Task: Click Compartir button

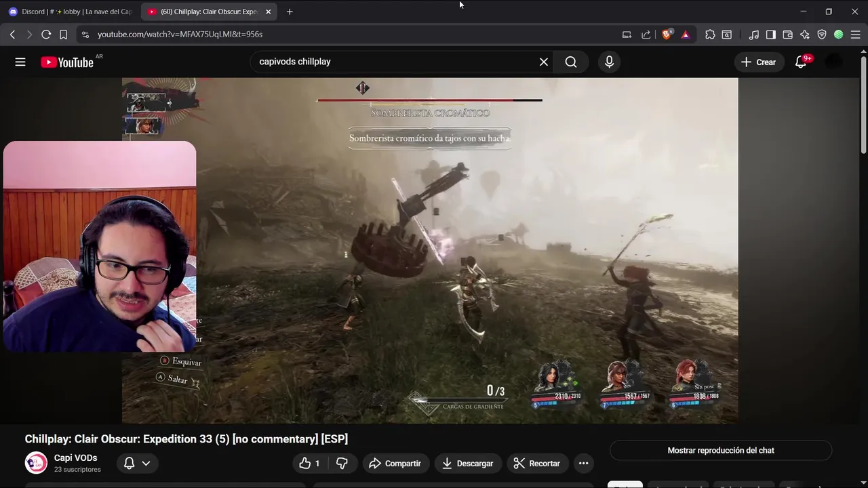Action: [395, 464]
